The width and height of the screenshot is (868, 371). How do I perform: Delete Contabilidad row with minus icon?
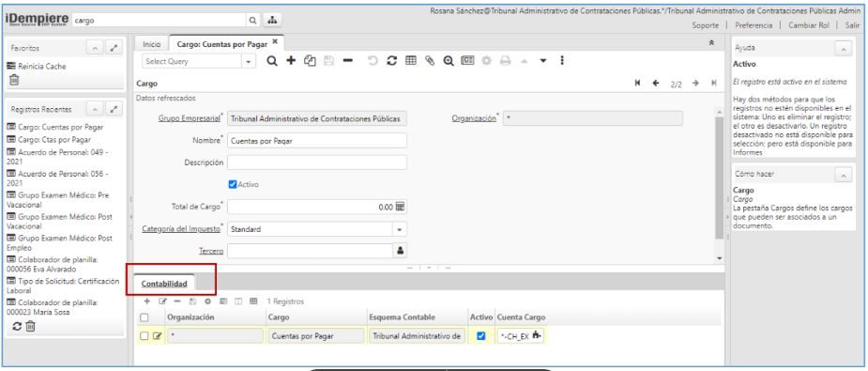pos(177,301)
